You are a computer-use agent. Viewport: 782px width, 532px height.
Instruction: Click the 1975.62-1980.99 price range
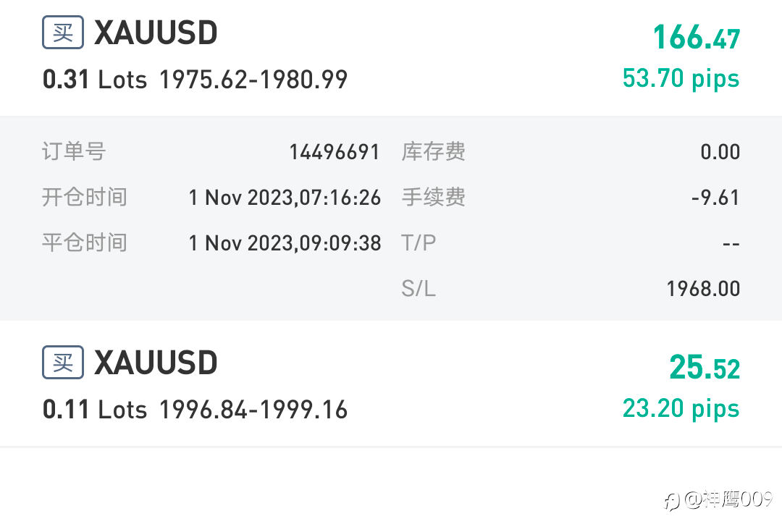click(x=253, y=80)
